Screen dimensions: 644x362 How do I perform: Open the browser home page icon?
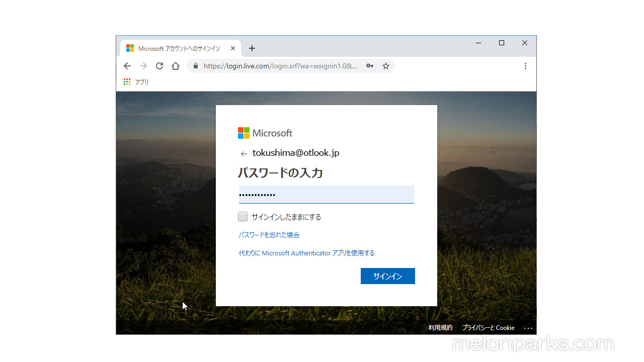[176, 66]
